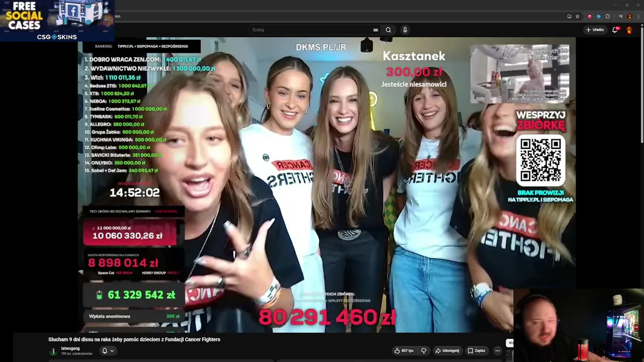
Task: Dislike the video with thumbs down
Action: tap(424, 350)
